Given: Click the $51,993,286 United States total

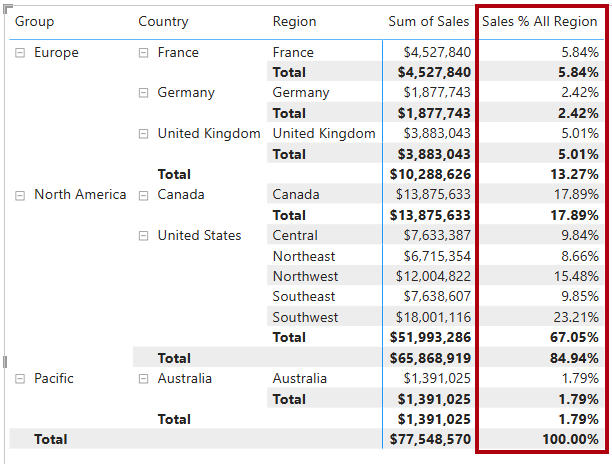Looking at the screenshot, I should [x=430, y=337].
